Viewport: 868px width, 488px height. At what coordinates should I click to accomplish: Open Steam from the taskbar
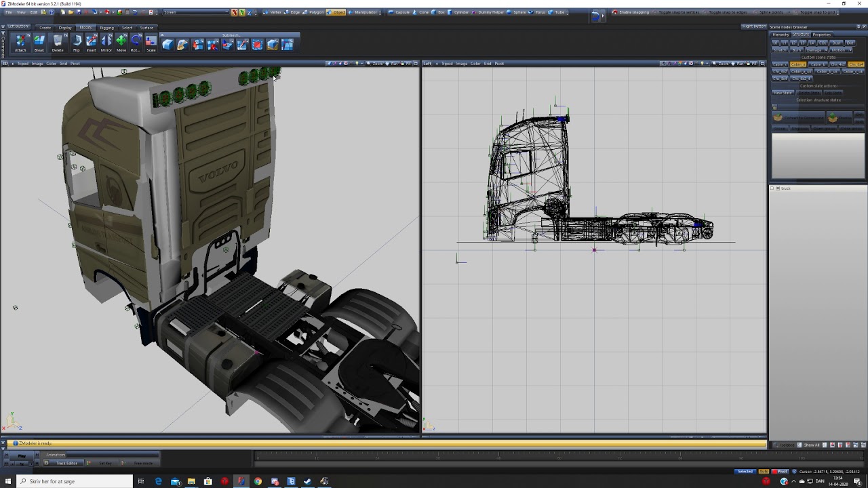point(308,481)
